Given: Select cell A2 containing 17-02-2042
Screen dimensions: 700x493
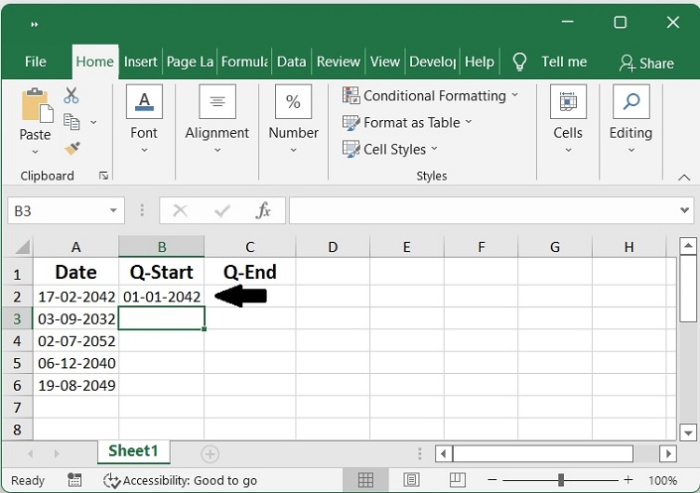Looking at the screenshot, I should pos(76,297).
